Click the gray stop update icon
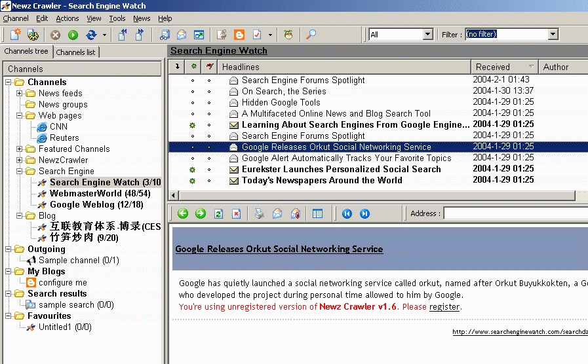588x364 pixels. click(x=56, y=35)
